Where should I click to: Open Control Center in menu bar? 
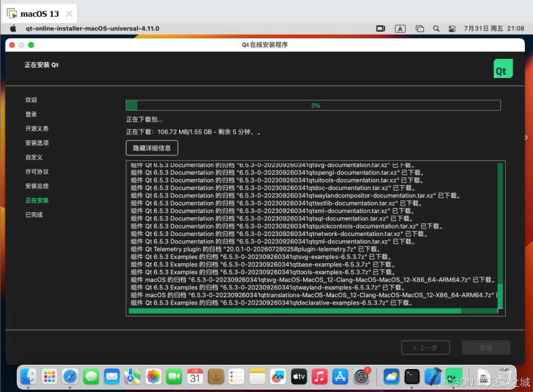pyautogui.click(x=452, y=28)
